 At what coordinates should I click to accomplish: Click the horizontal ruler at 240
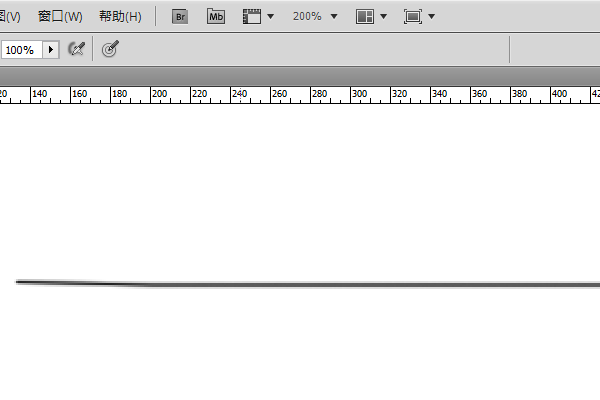(x=240, y=94)
